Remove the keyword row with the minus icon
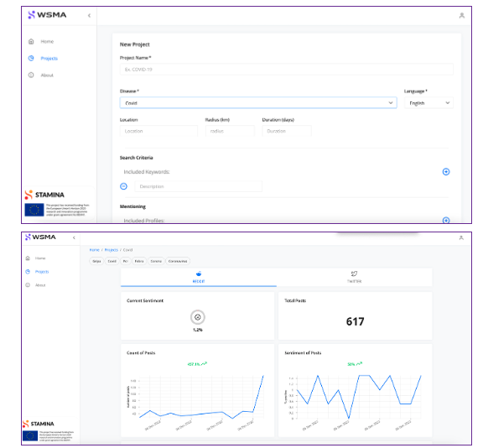This screenshot has height=448, width=483. (123, 186)
